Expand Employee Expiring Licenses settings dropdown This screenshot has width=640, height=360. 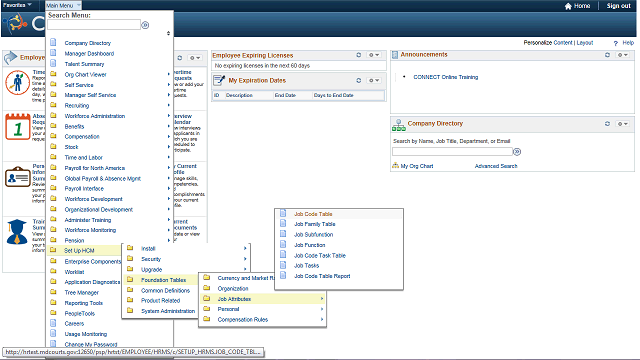[x=374, y=55]
